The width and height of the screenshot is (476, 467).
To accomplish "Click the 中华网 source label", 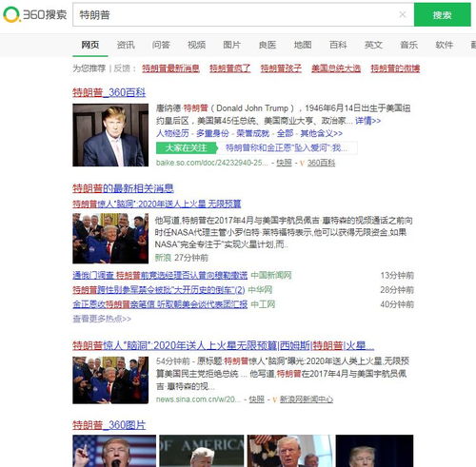I will click(260, 290).
